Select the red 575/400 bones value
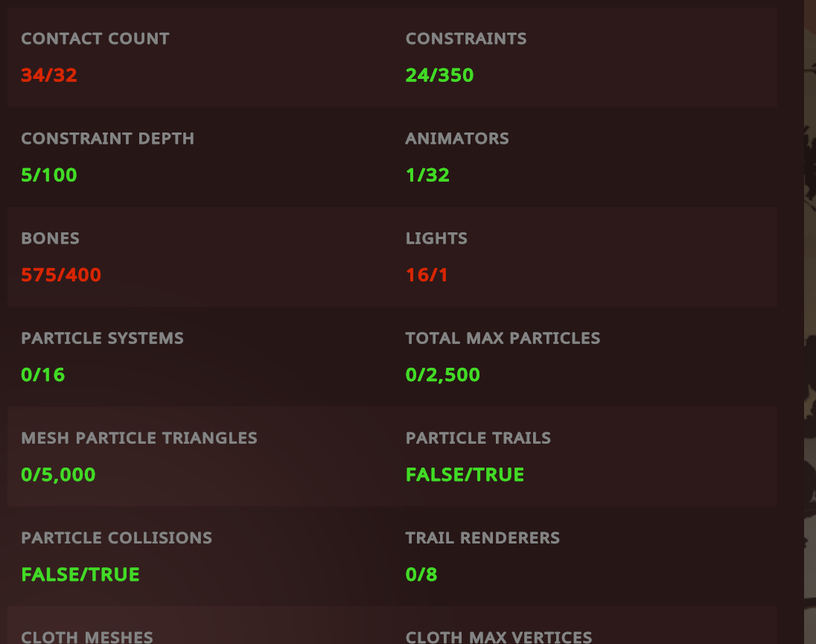The width and height of the screenshot is (816, 644). pos(61,275)
